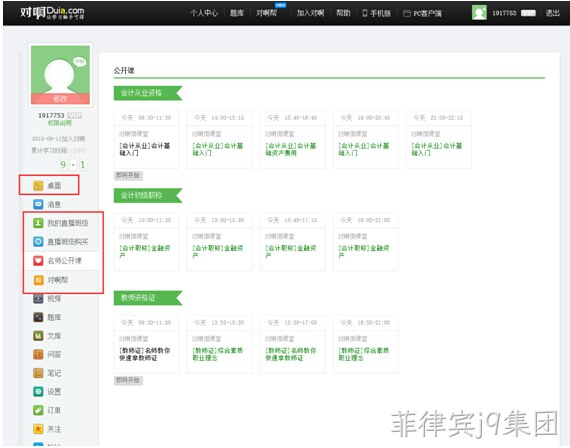The width and height of the screenshot is (570, 448).
Task: Click the small avatar in the top bar
Action: click(x=479, y=13)
